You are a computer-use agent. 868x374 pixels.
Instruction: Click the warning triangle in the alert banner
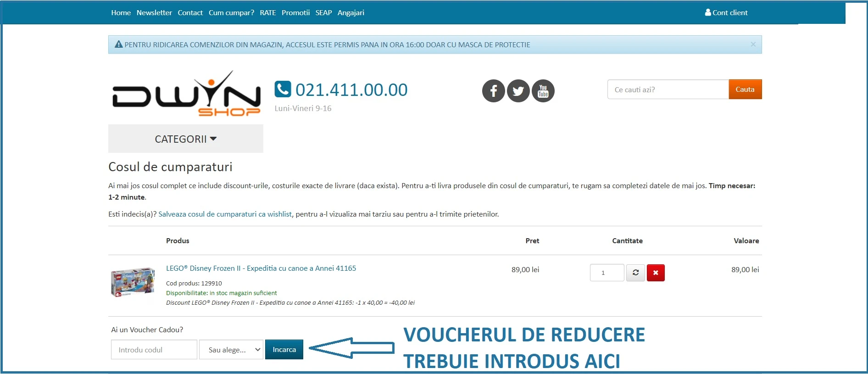pos(118,45)
